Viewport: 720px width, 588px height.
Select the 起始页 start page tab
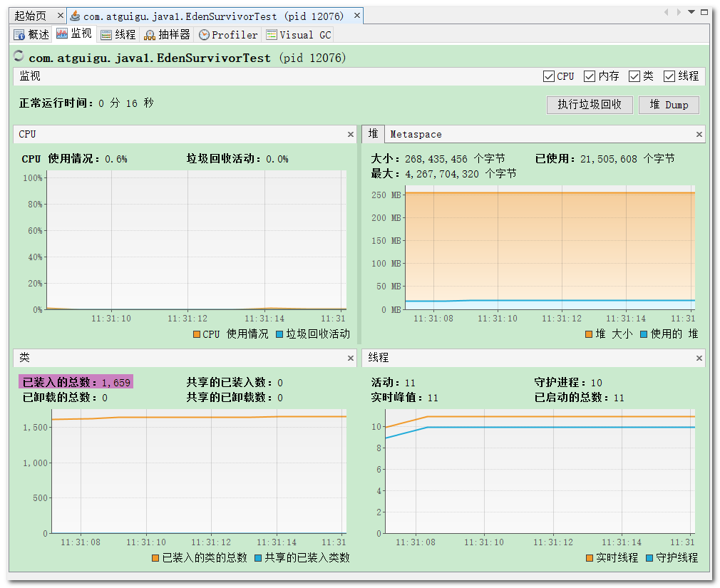tap(31, 16)
